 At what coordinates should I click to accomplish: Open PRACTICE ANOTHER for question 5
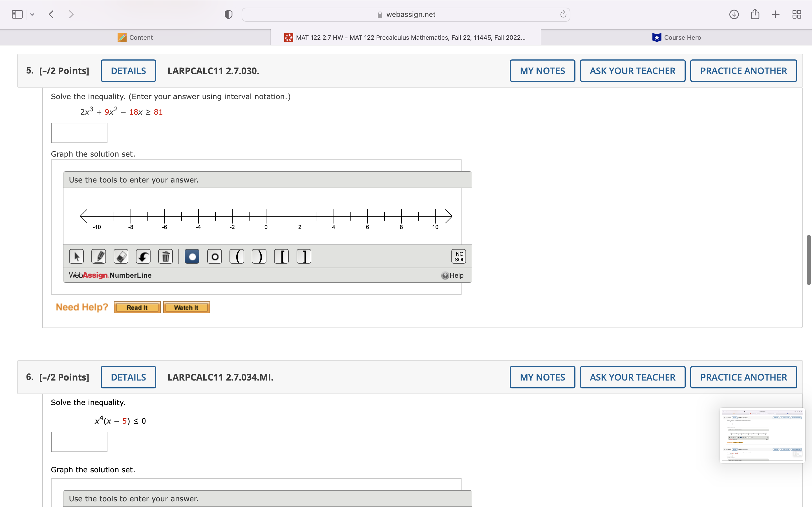[743, 71]
